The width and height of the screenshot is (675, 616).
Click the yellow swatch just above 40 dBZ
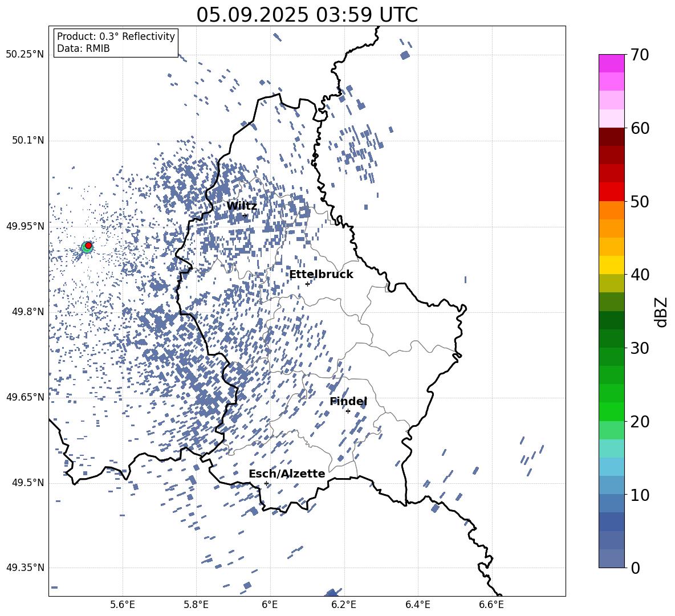[611, 265]
